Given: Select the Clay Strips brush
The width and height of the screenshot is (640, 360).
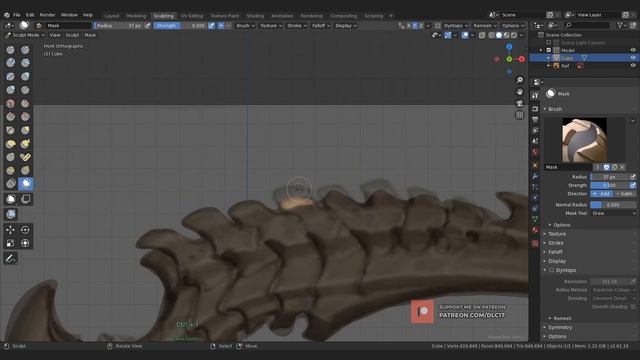Looking at the screenshot, I should (x=25, y=62).
